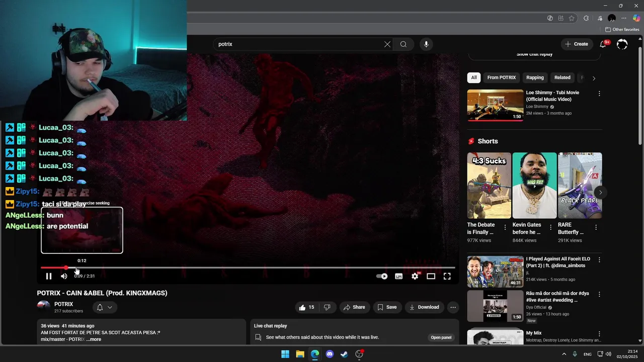Toggle subtitles with the captions icon

click(398, 276)
